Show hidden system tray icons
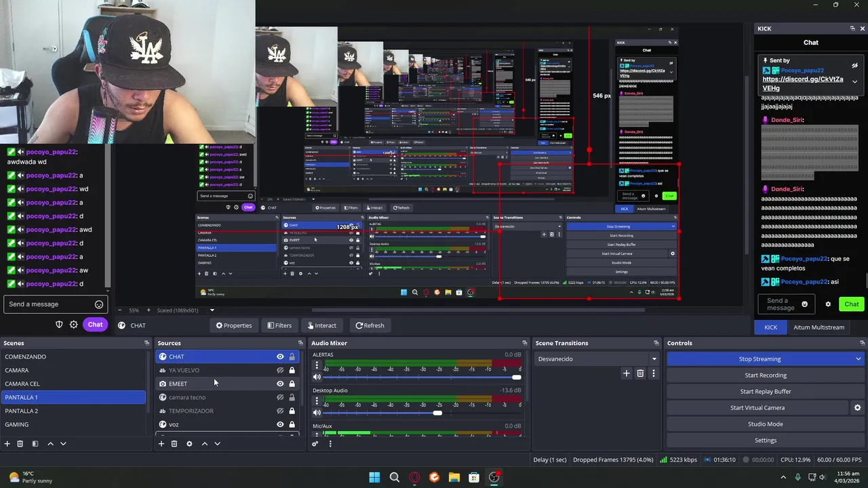 coord(783,477)
